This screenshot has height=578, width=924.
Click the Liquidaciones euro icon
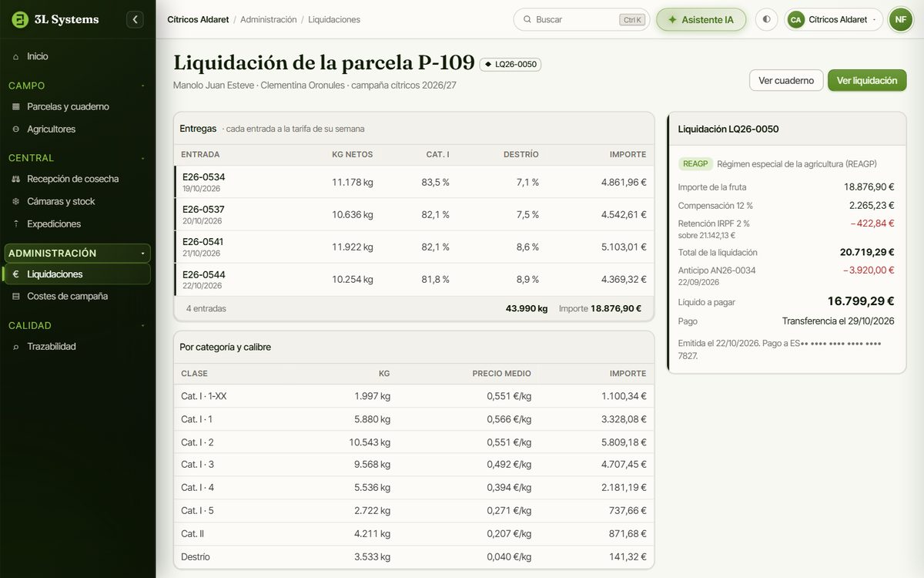pyautogui.click(x=15, y=274)
